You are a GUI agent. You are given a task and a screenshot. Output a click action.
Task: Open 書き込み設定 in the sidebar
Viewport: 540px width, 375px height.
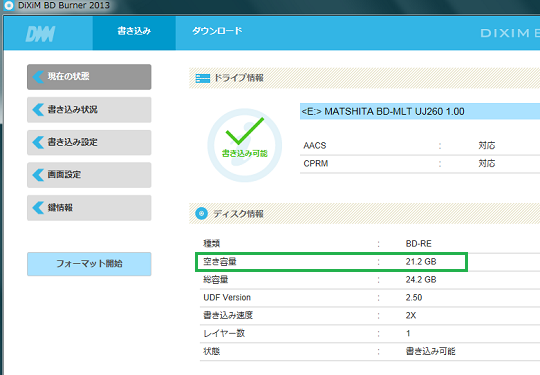[89, 143]
